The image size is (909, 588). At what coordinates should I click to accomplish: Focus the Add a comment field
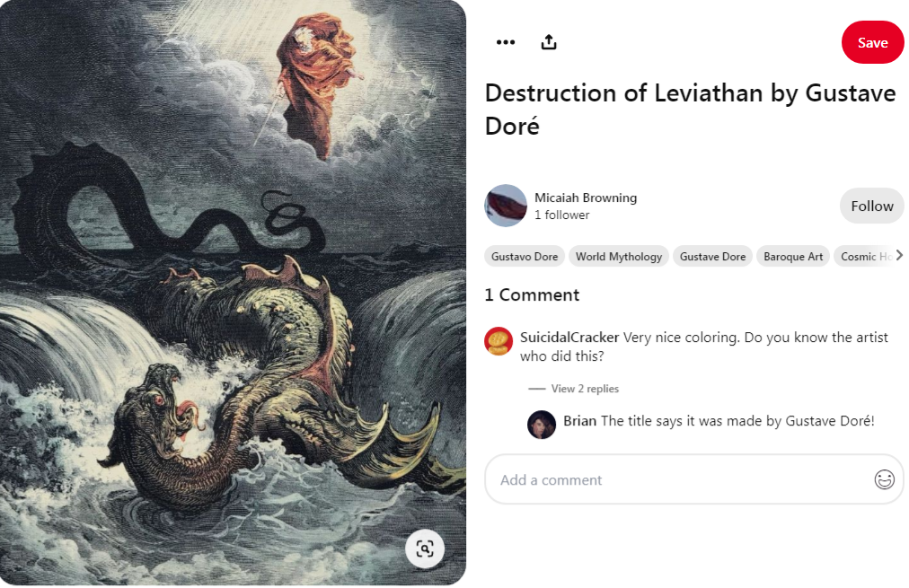pyautogui.click(x=694, y=479)
